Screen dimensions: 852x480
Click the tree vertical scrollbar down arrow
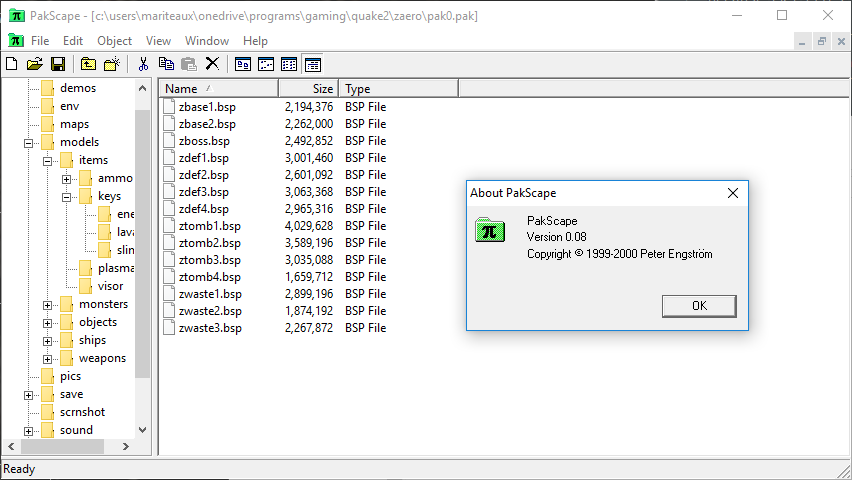click(x=142, y=429)
